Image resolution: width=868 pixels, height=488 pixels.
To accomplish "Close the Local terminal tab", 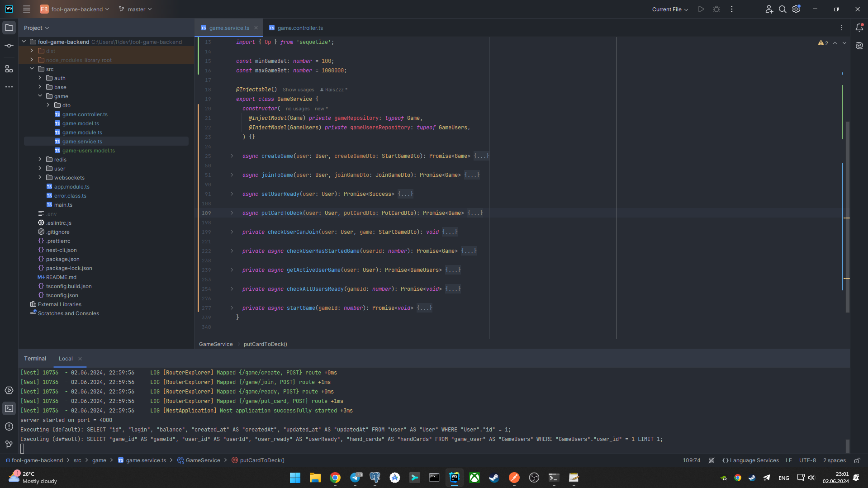I will (80, 359).
